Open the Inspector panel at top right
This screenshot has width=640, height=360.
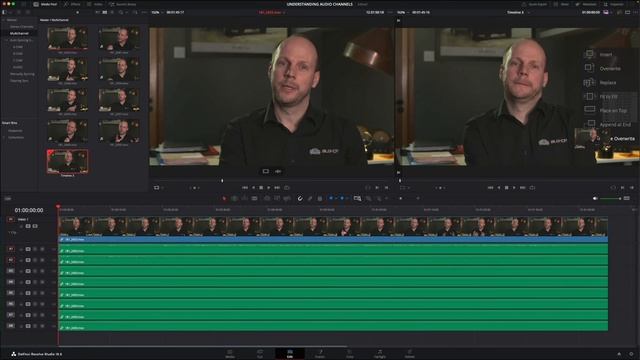click(614, 4)
